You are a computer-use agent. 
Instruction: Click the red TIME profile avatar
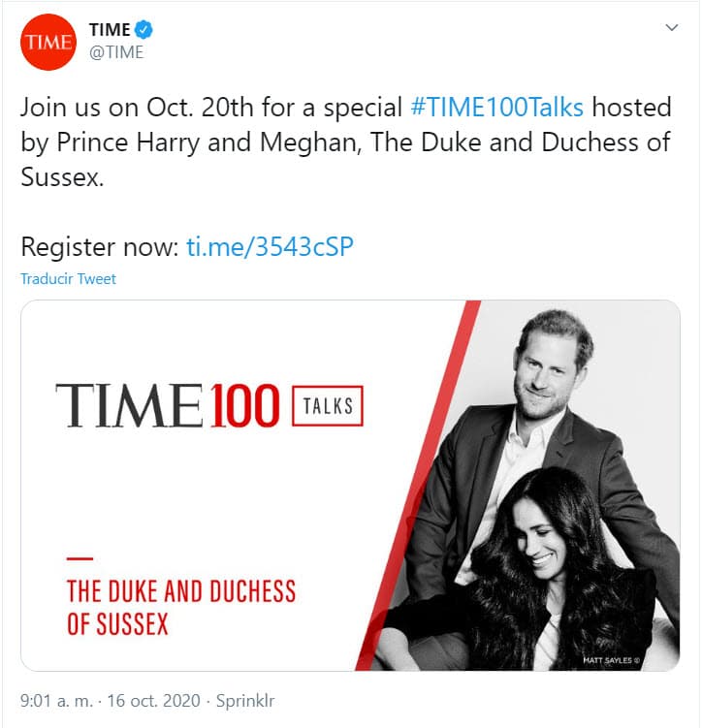click(48, 42)
